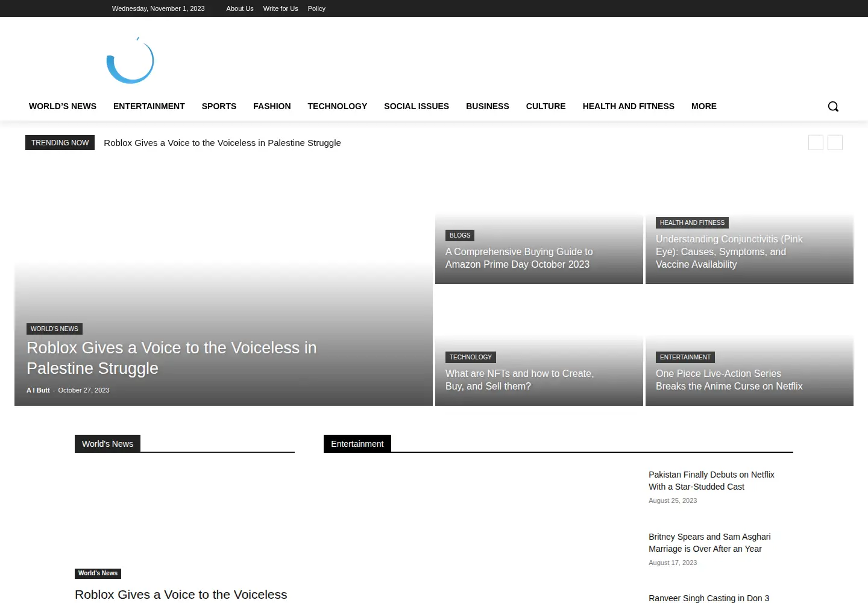The height and width of the screenshot is (603, 868).
Task: Expand the More menu
Action: tap(703, 106)
